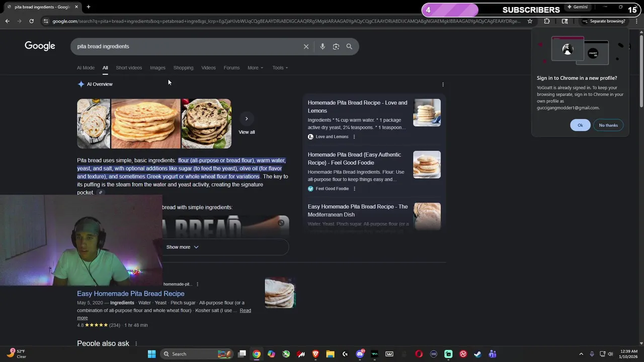644x362 pixels.
Task: Open the Gemini button in title bar
Action: [x=577, y=7]
